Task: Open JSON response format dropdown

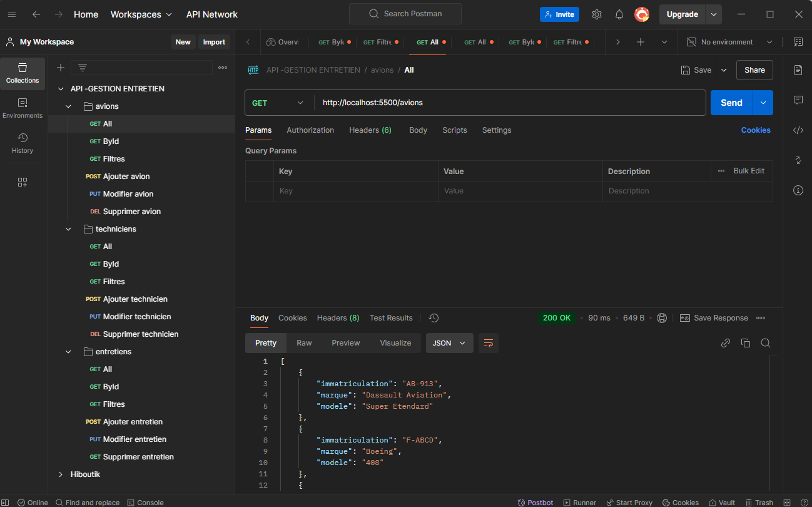Action: coord(450,343)
